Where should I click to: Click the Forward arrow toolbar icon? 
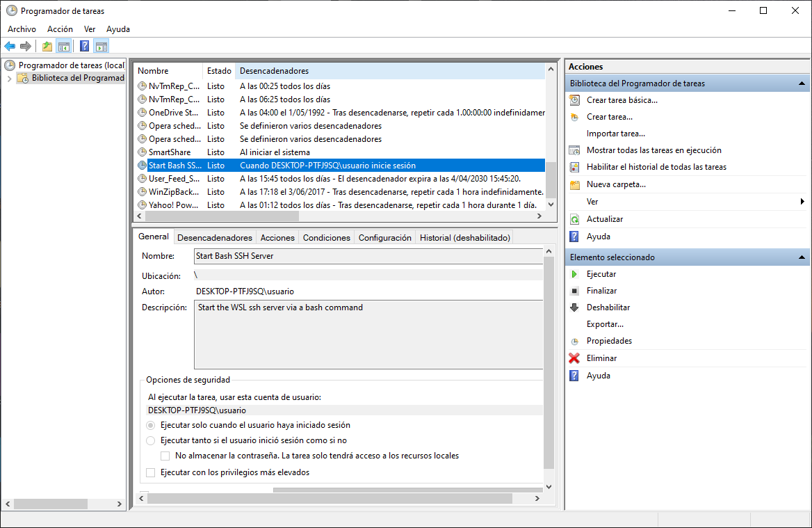[25, 47]
